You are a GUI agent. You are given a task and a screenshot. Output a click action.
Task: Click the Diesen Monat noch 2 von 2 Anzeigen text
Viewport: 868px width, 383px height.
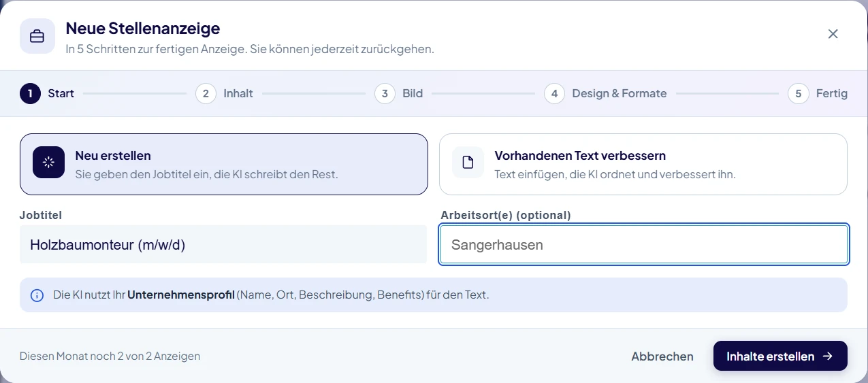(x=110, y=356)
